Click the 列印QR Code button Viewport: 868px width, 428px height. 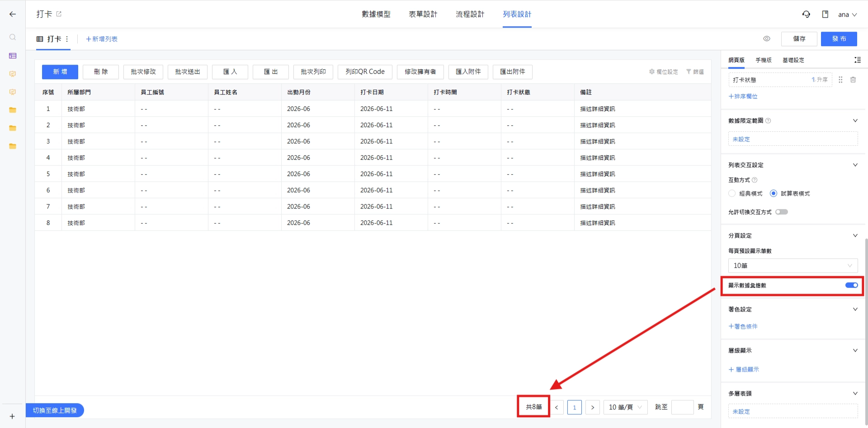tap(365, 72)
